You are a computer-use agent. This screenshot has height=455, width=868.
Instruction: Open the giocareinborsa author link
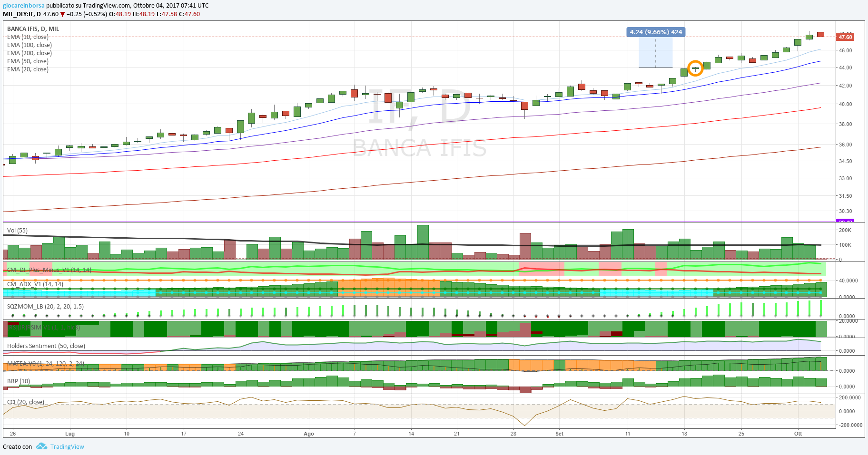pos(24,6)
